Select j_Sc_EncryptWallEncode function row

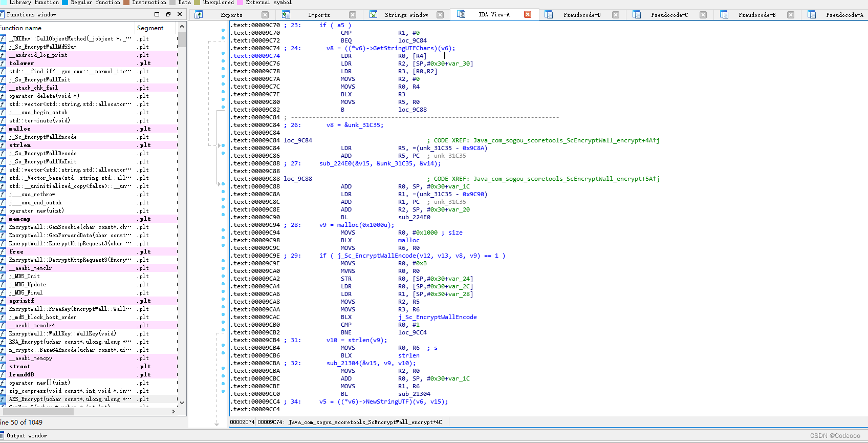[x=89, y=137]
